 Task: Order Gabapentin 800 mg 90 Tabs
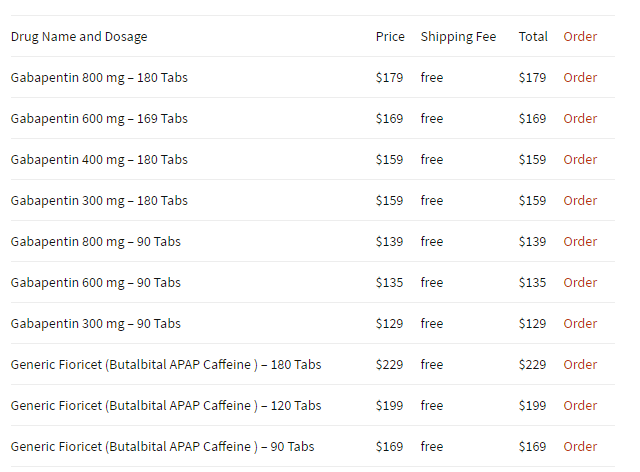pos(580,241)
